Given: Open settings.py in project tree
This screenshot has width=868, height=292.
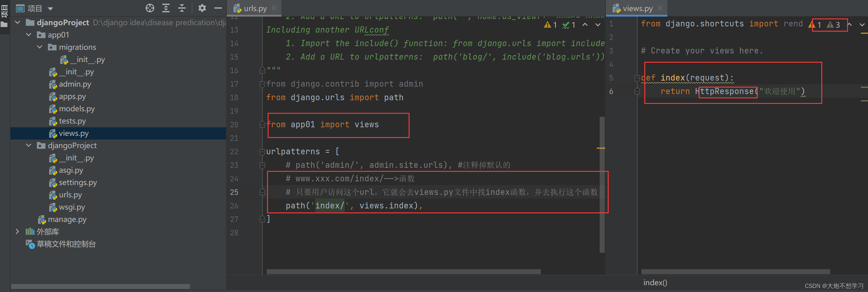Looking at the screenshot, I should click(73, 182).
